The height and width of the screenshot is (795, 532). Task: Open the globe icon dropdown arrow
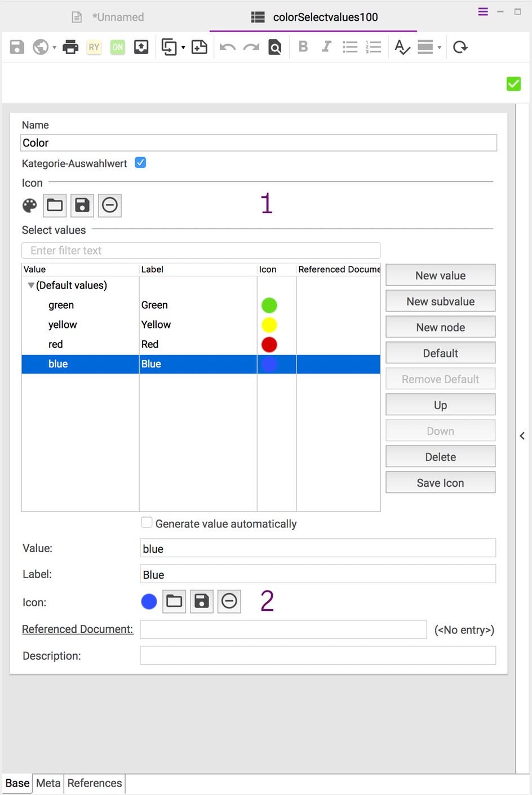coord(54,47)
